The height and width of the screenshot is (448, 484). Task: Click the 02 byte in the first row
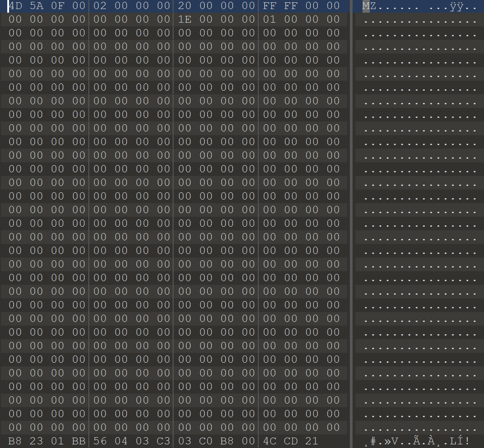[x=100, y=6]
